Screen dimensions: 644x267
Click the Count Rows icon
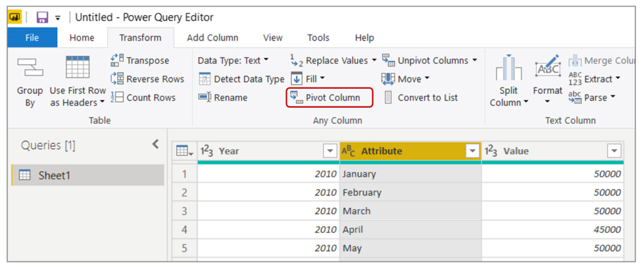[x=117, y=98]
